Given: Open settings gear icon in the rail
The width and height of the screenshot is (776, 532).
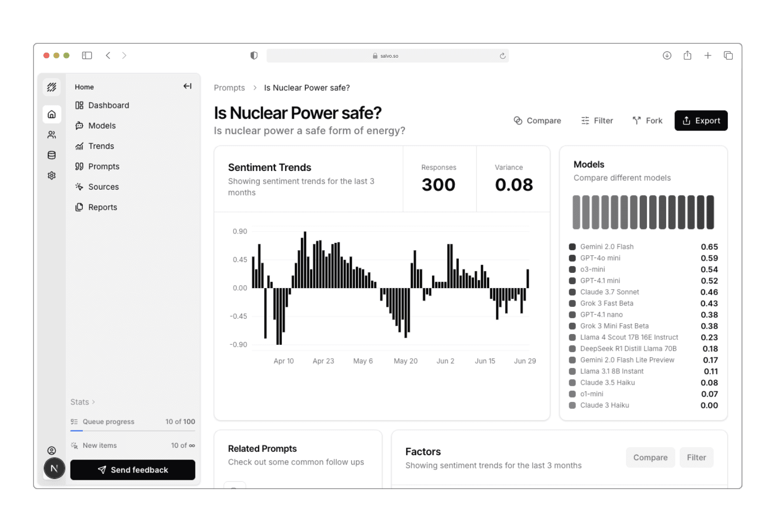Looking at the screenshot, I should click(x=52, y=176).
